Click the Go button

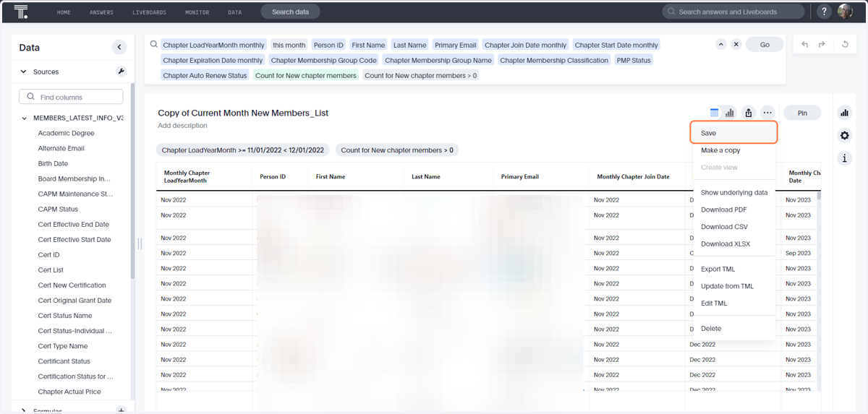pyautogui.click(x=765, y=44)
